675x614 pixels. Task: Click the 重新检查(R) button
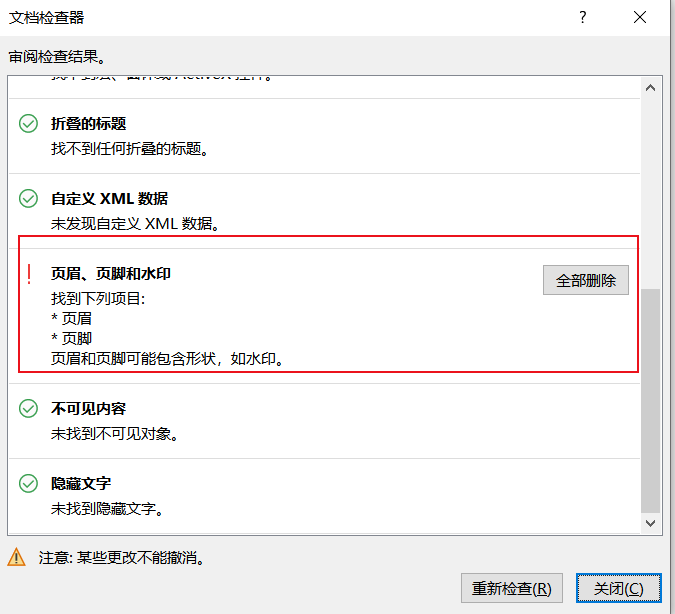point(511,588)
